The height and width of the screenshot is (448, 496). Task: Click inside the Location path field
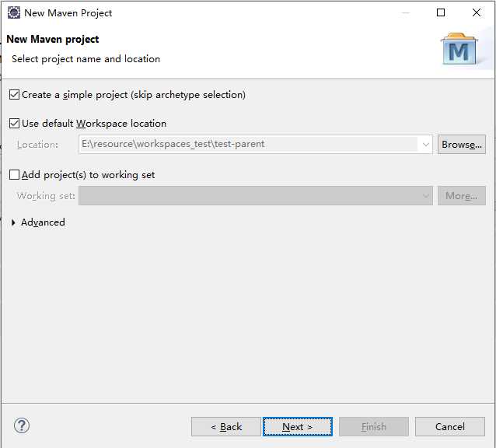(x=248, y=145)
